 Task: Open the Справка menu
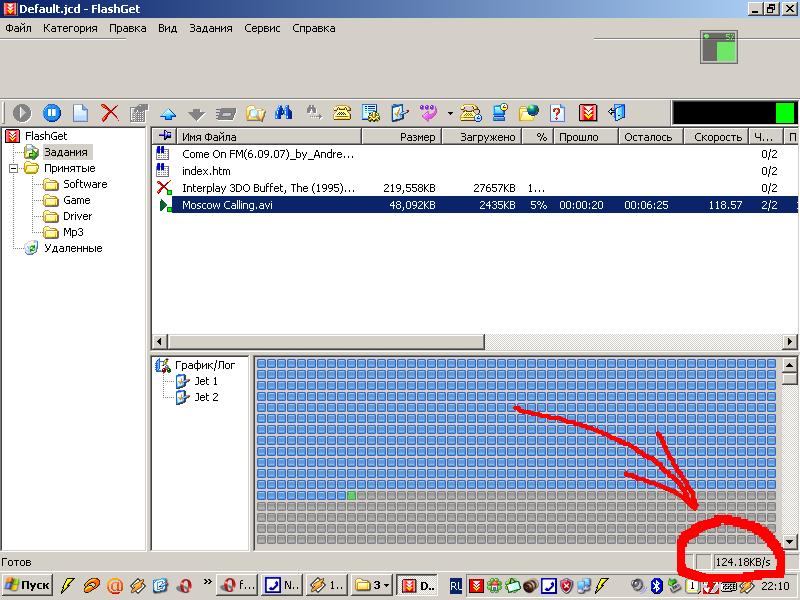coord(314,28)
